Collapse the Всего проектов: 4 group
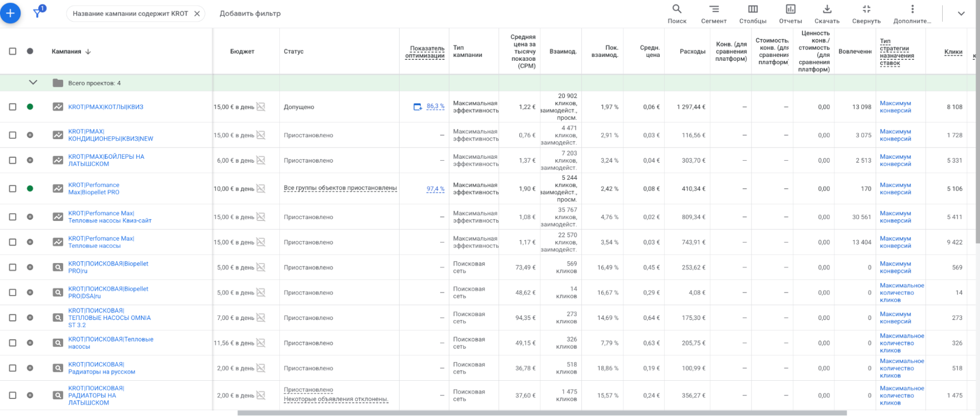 [x=33, y=83]
